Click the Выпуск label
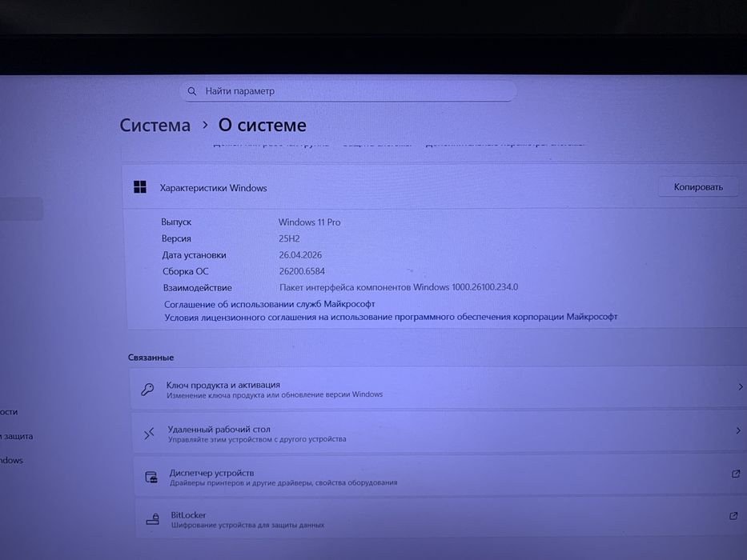 point(176,222)
